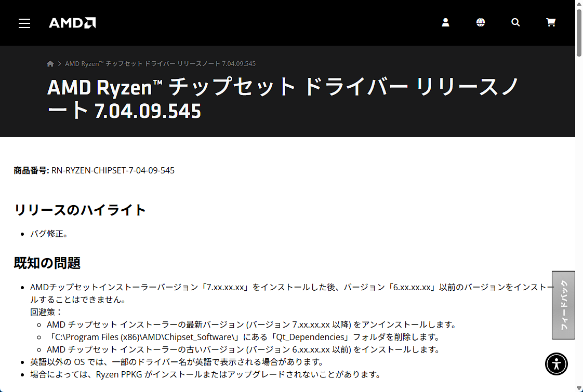Screen dimensions: 583x392
Task: Open the search magnifier icon
Action: pos(515,23)
